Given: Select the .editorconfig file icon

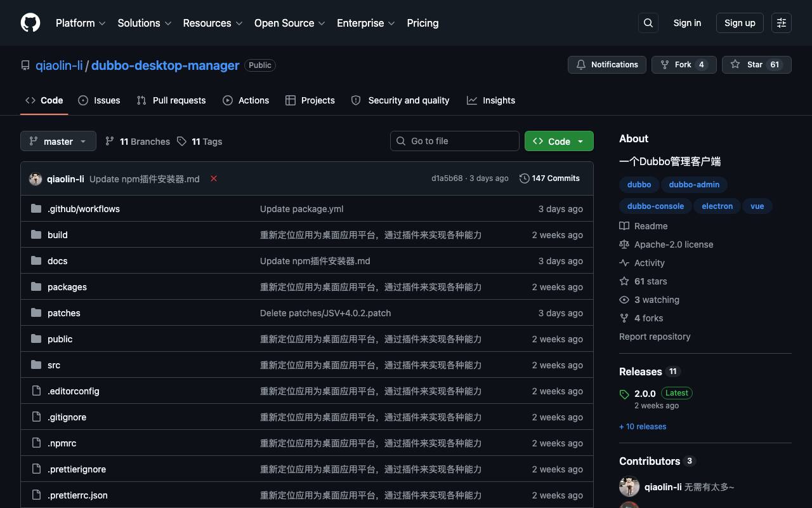Looking at the screenshot, I should point(36,391).
